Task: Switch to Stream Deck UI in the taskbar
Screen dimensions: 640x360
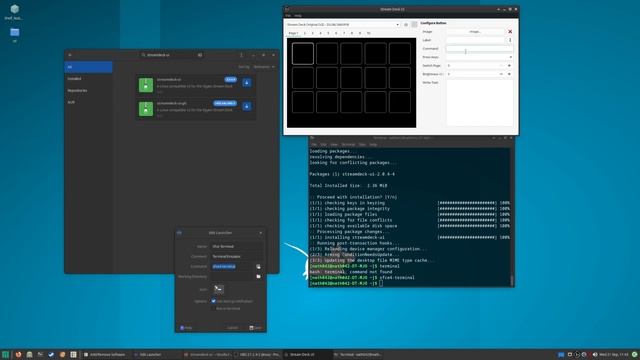Action: coord(307,354)
